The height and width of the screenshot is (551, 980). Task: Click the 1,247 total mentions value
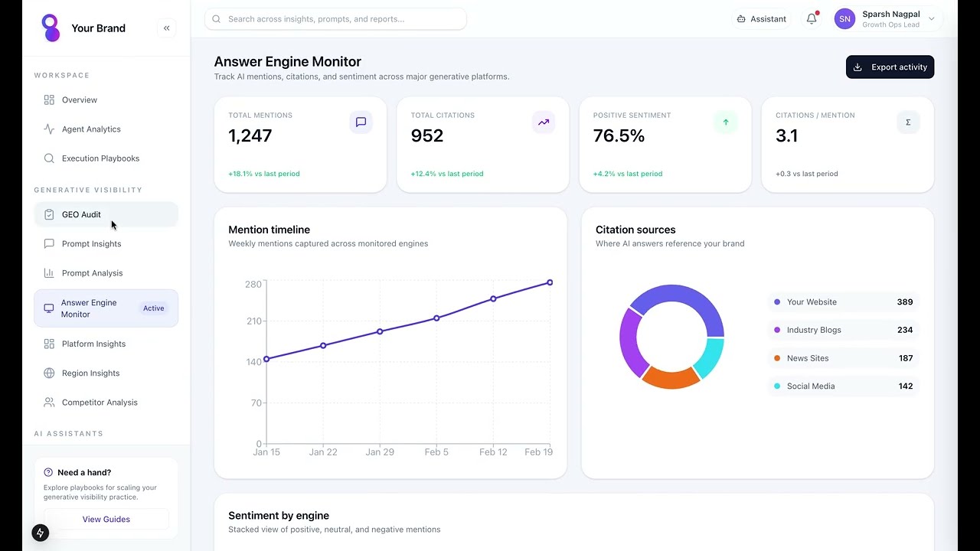(250, 136)
